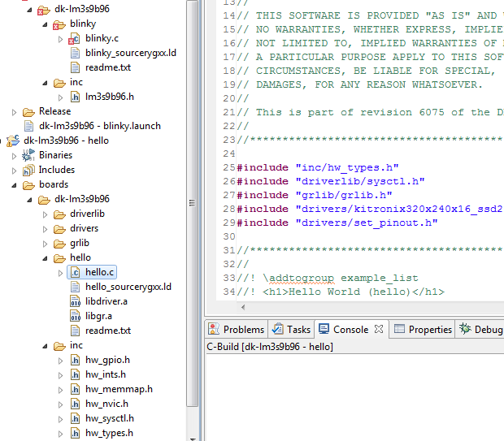Expand the lm3s9b96.h node
The height and width of the screenshot is (441, 504).
click(x=60, y=97)
